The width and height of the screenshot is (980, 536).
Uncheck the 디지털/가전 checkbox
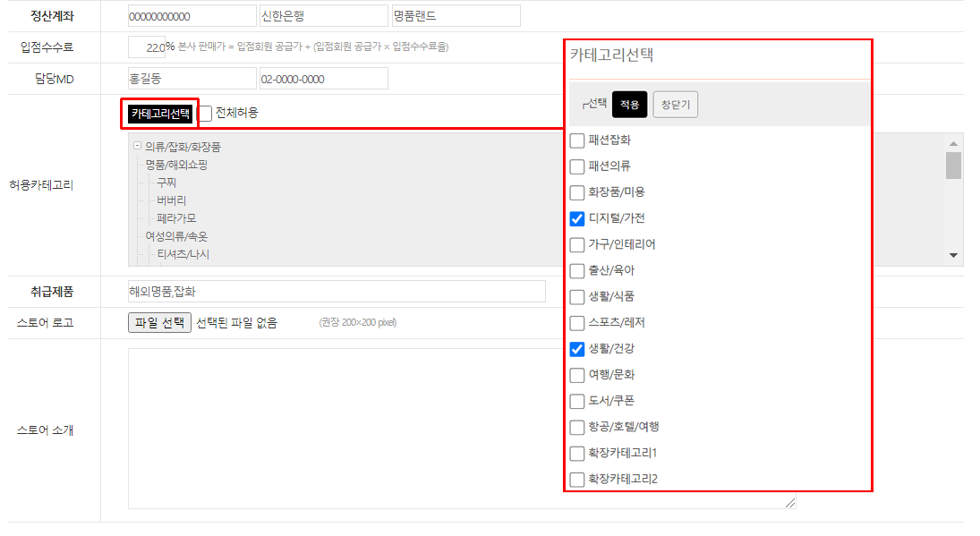(577, 218)
